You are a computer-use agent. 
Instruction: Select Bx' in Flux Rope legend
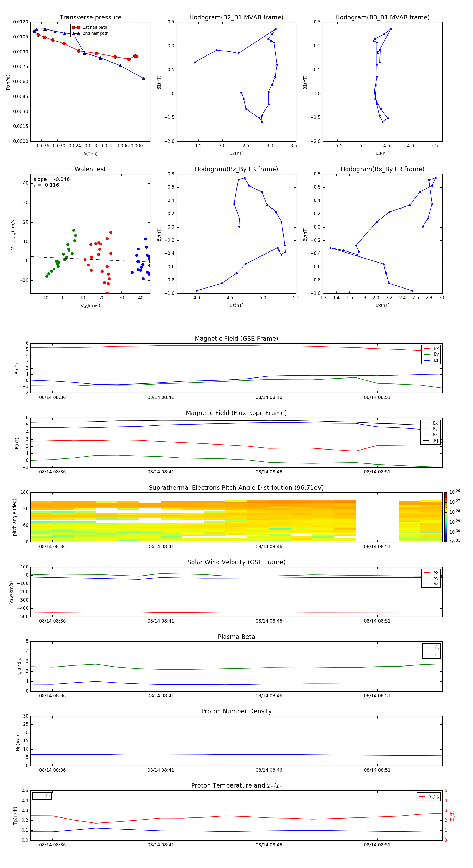(x=431, y=423)
